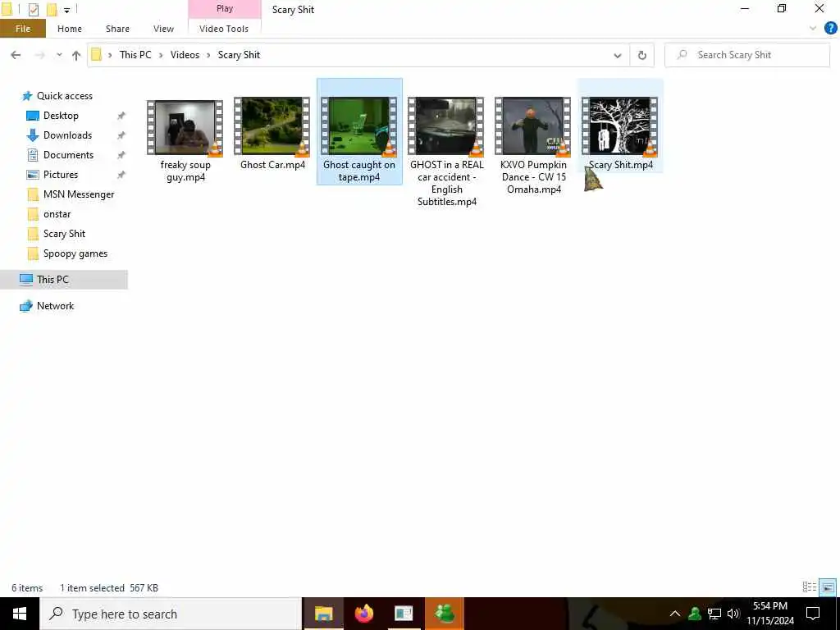This screenshot has width=840, height=630.
Task: Launch Firefox from the taskbar
Action: coord(363,614)
